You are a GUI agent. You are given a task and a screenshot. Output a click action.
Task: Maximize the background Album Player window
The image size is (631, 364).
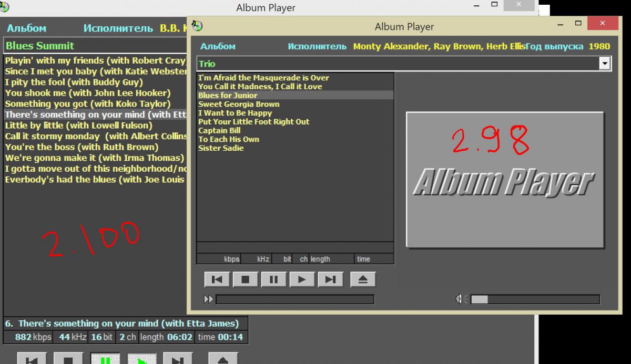[x=494, y=4]
